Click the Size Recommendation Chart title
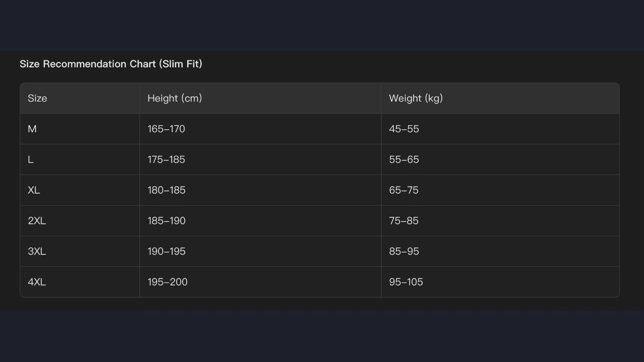 pos(111,64)
